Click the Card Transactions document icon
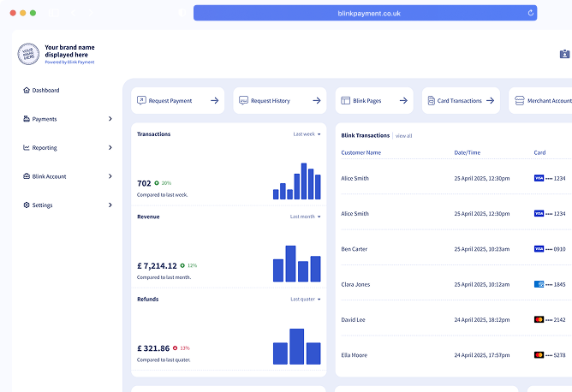Viewport: 572px width, 392px height. point(432,101)
